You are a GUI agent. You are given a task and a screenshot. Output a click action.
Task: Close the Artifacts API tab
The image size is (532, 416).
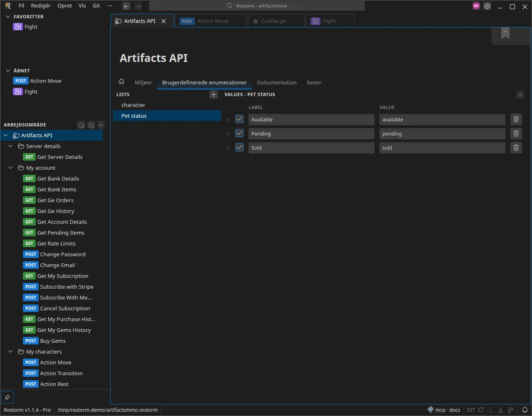pyautogui.click(x=164, y=21)
